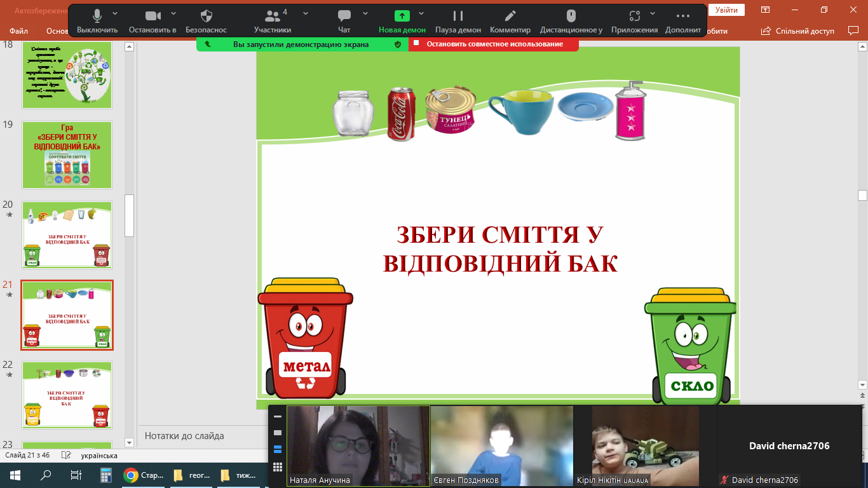Expand the participants options arrow
Viewport: 868px width, 488px height.
(306, 13)
